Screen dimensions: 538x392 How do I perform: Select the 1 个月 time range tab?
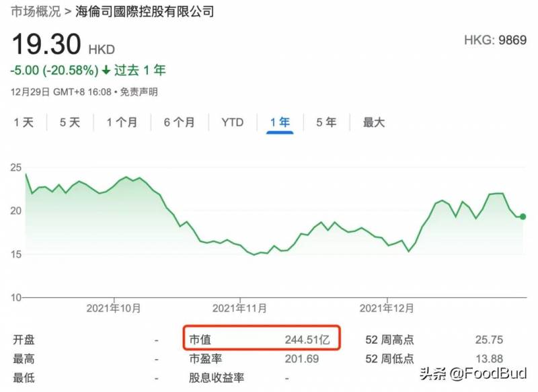click(x=122, y=122)
